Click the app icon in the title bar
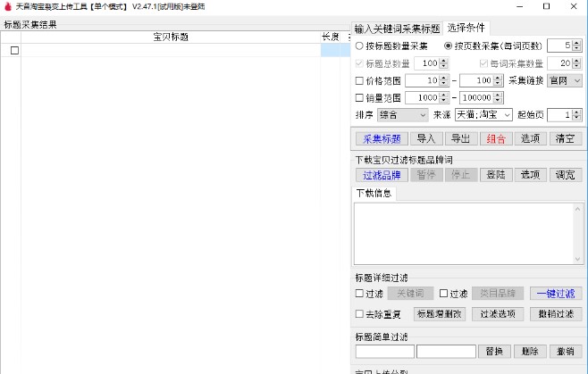The image size is (588, 374). 7,6
